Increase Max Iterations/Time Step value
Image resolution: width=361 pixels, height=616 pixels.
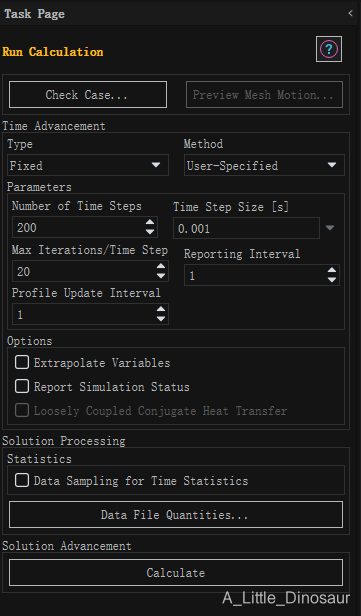click(x=161, y=266)
